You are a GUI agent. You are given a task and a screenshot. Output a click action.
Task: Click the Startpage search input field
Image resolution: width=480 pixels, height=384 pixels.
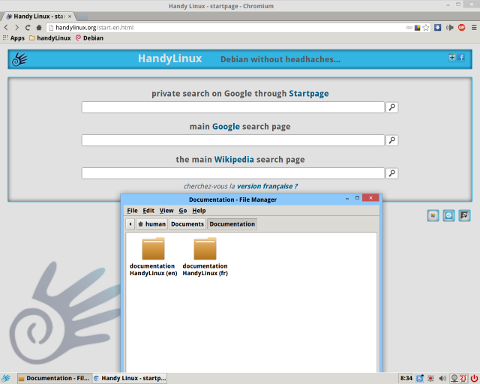(x=233, y=107)
